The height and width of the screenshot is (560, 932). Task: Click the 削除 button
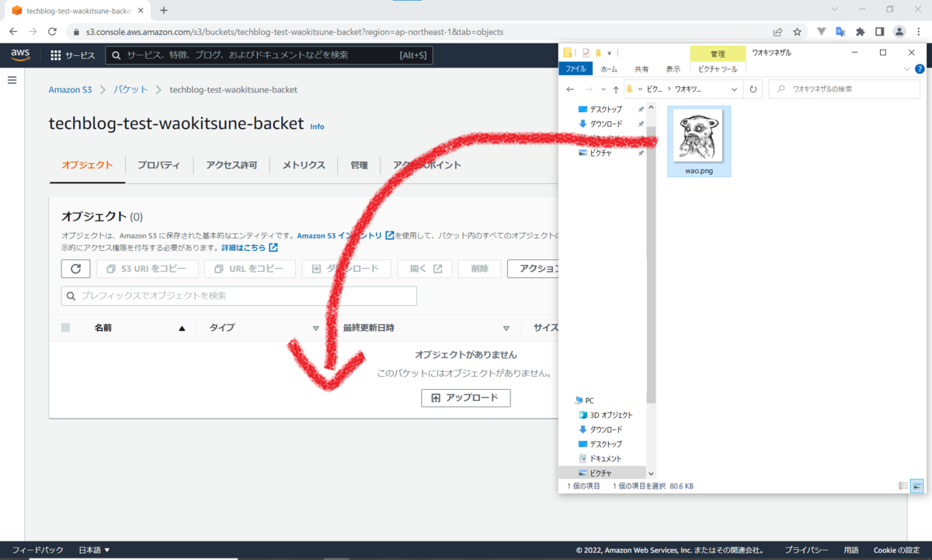click(479, 269)
